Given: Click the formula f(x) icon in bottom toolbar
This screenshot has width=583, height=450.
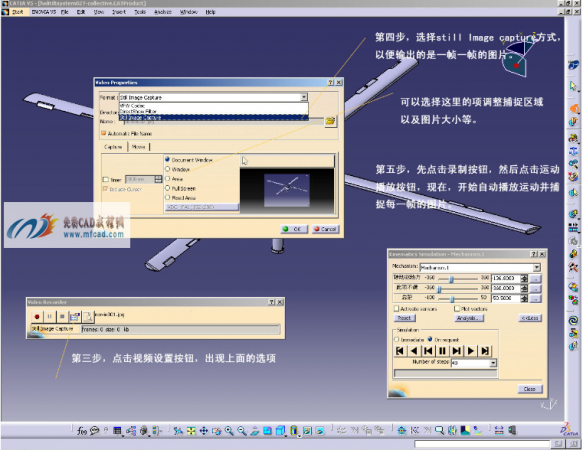Looking at the screenshot, I should pyautogui.click(x=81, y=431).
